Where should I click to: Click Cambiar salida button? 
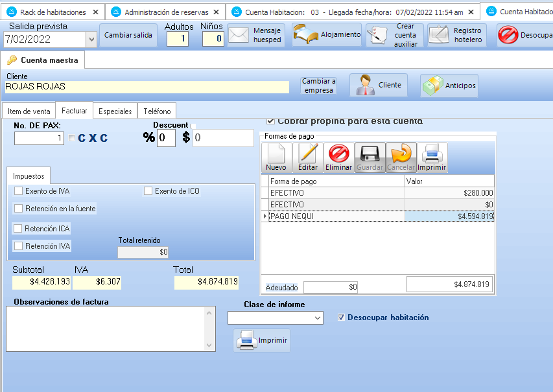(x=128, y=35)
